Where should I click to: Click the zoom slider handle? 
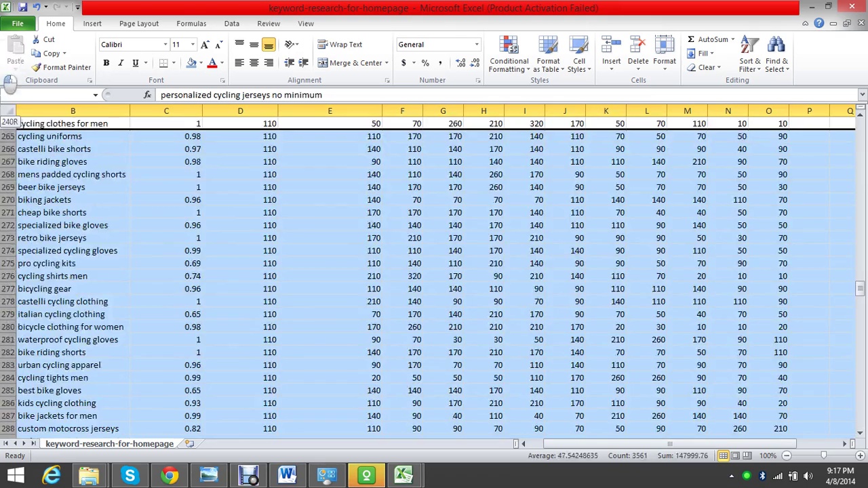tap(823, 455)
